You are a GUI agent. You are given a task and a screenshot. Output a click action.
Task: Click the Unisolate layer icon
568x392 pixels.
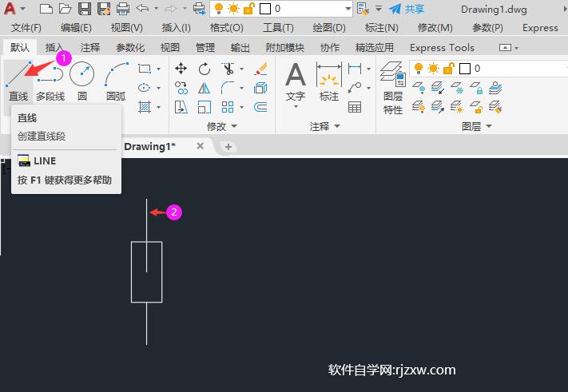(x=438, y=107)
